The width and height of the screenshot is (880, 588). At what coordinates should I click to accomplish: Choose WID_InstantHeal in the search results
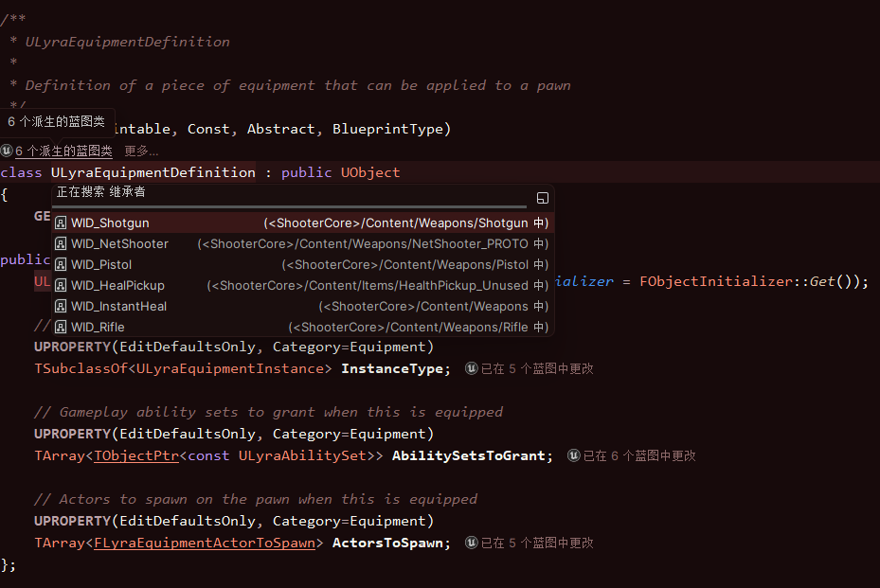[x=118, y=307]
